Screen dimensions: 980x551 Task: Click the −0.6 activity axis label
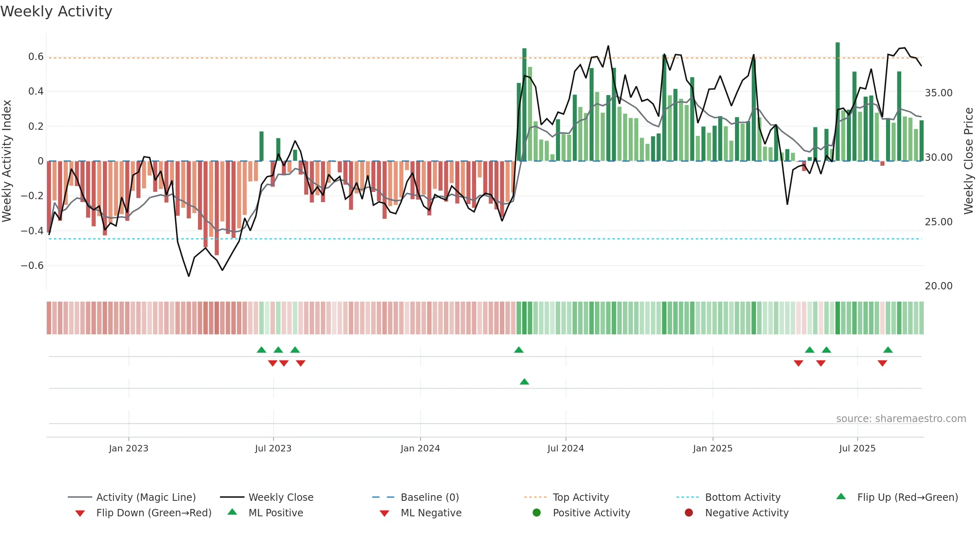pyautogui.click(x=32, y=266)
